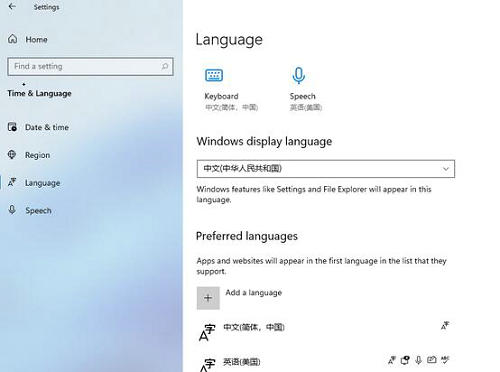Go back using the Settings back arrow
Image resolution: width=500 pixels, height=372 pixels.
pos(12,6)
